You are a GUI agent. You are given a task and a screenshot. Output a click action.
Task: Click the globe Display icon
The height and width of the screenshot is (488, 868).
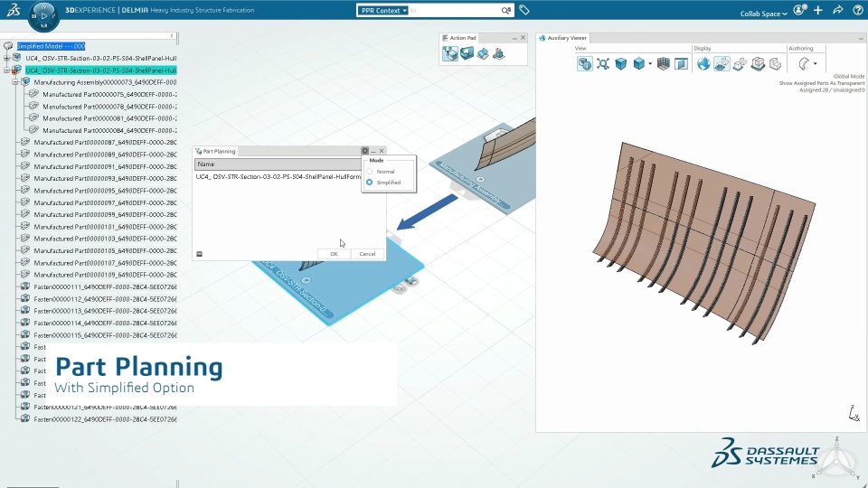(x=703, y=63)
